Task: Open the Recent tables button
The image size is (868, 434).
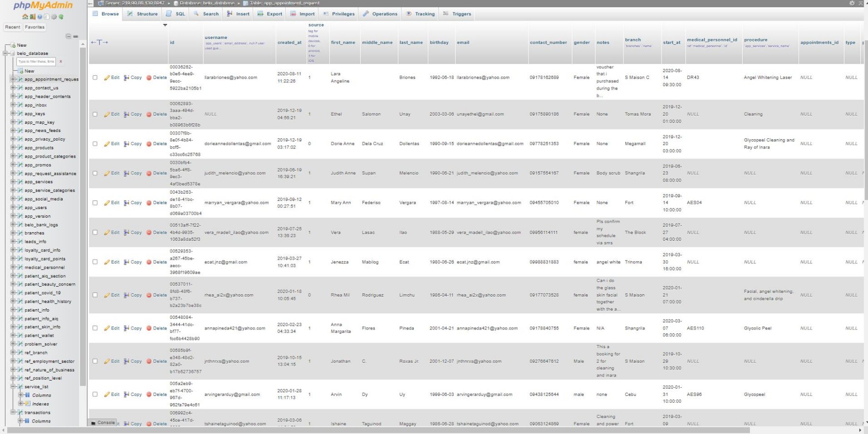Action: point(13,27)
